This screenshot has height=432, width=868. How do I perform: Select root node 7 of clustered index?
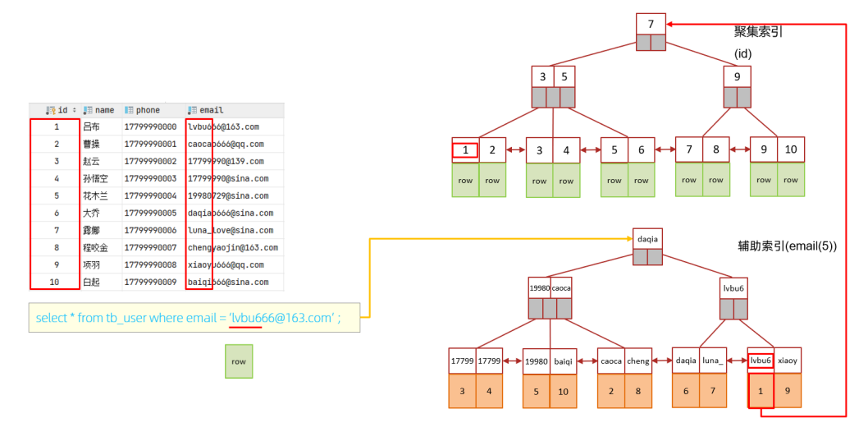[x=650, y=25]
